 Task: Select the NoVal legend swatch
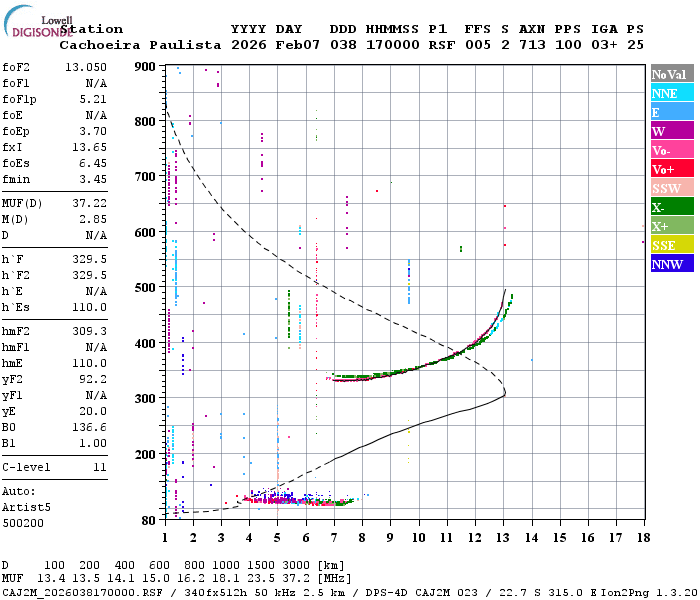[x=672, y=74]
